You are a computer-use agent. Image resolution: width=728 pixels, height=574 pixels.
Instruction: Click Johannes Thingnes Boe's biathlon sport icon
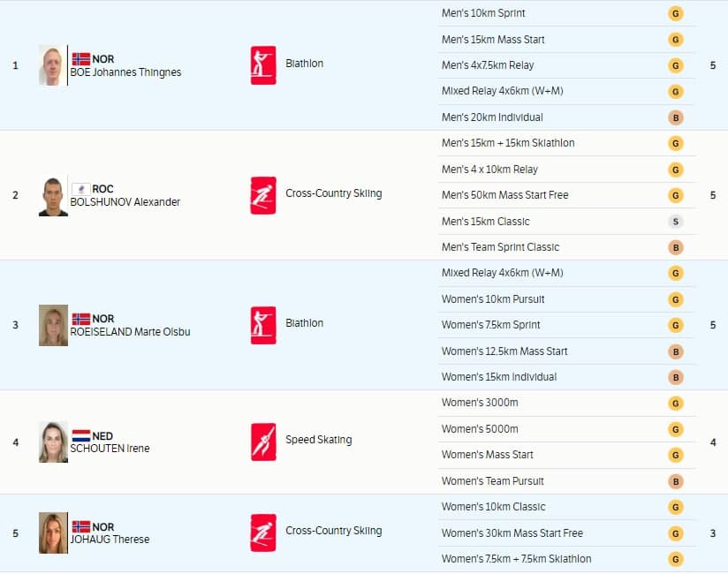(x=263, y=65)
